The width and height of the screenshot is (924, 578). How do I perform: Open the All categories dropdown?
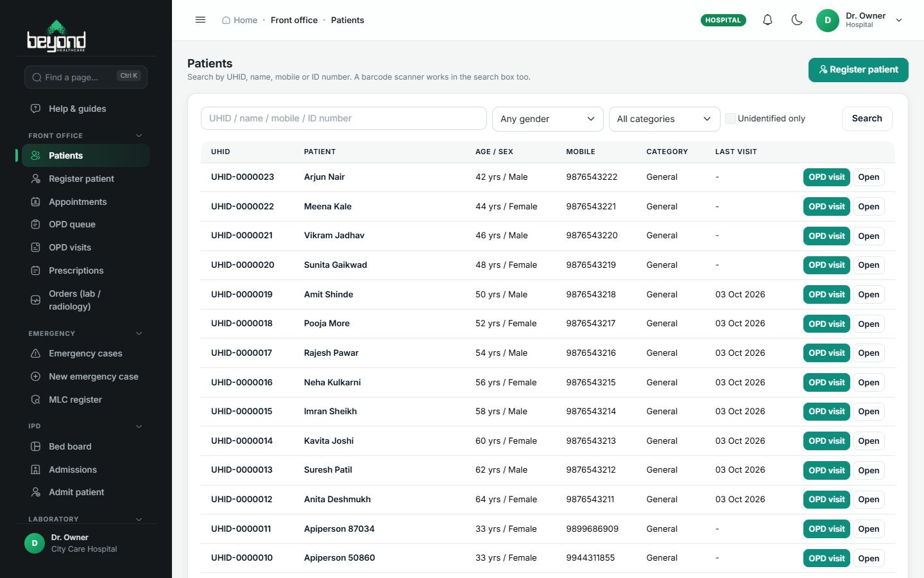[664, 119]
